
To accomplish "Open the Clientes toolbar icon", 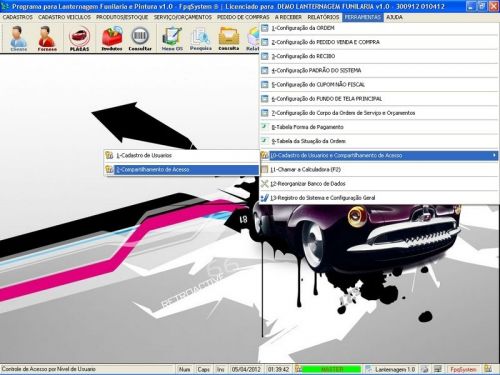I will pos(18,38).
